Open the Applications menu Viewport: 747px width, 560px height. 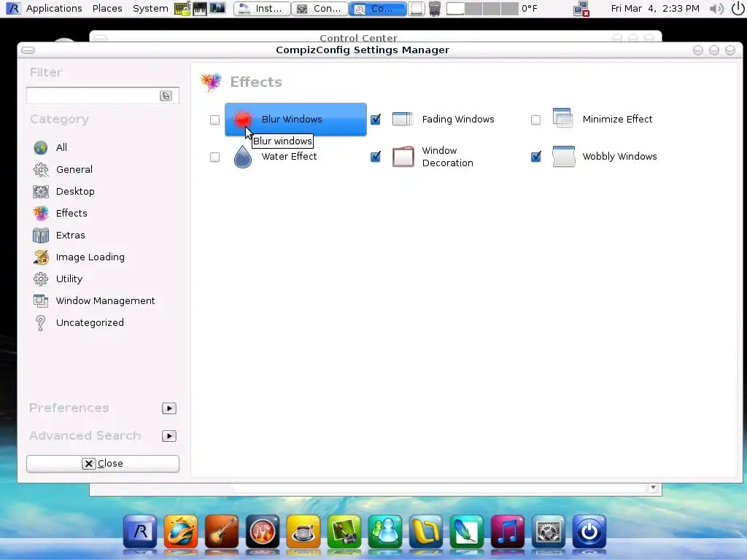tap(53, 9)
